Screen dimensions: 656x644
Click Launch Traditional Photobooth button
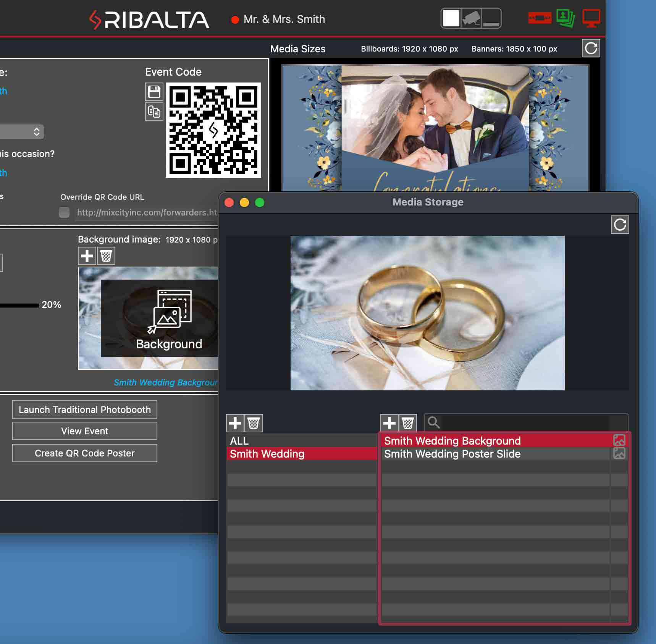tap(85, 409)
